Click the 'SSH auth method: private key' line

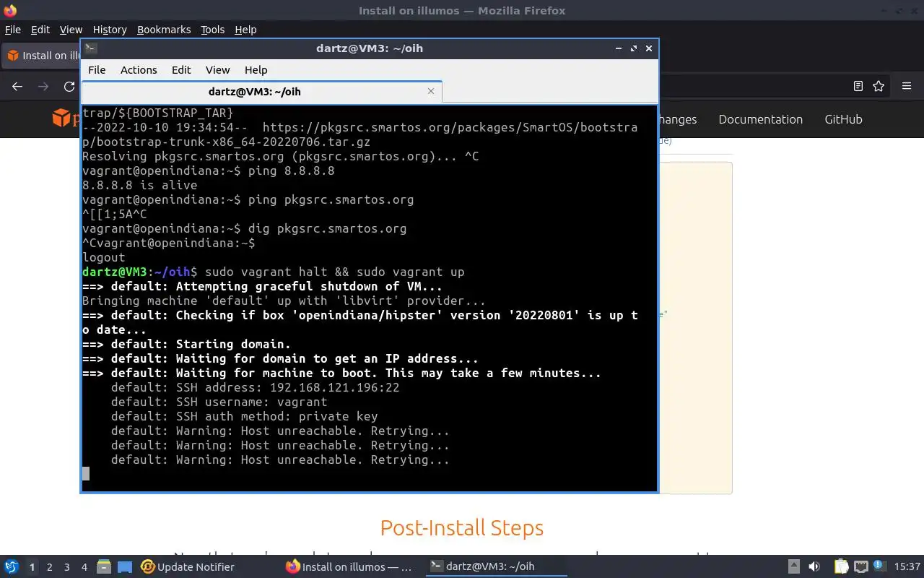coord(244,416)
